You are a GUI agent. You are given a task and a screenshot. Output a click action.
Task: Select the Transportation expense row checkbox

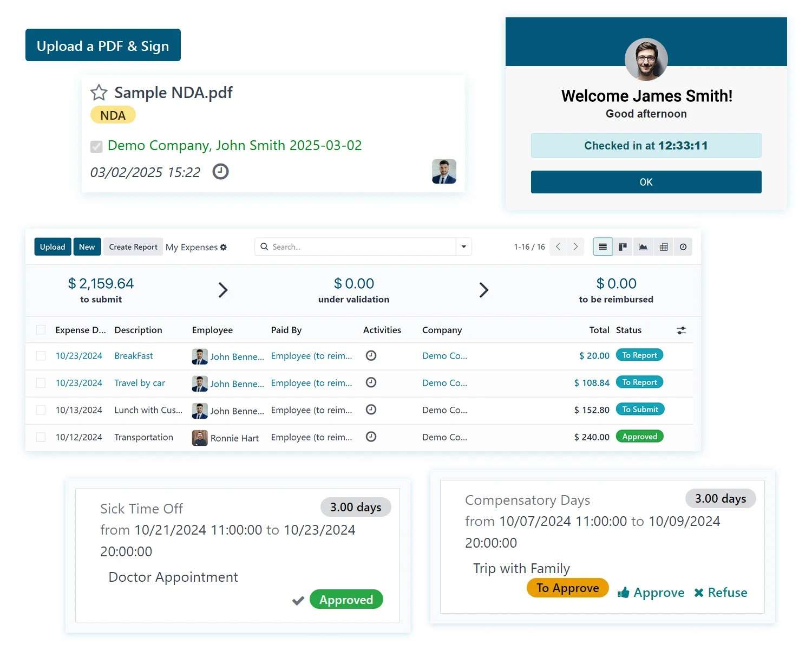[x=41, y=437]
